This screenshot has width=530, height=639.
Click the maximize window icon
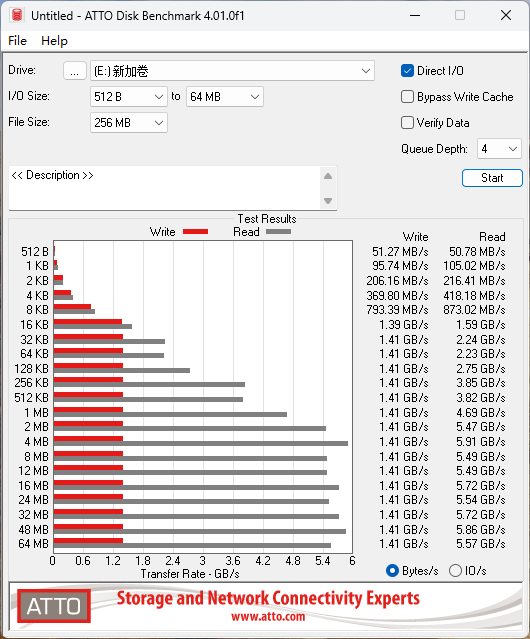coord(460,15)
